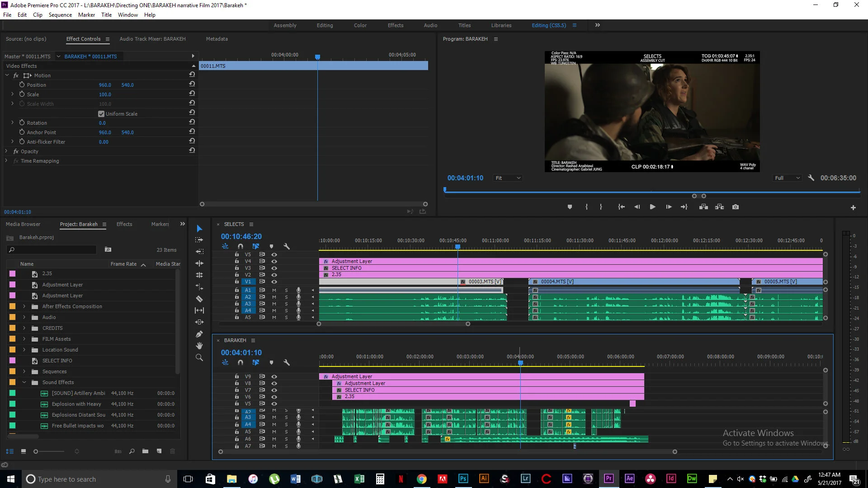Open Google Chrome from the taskbar

421,479
